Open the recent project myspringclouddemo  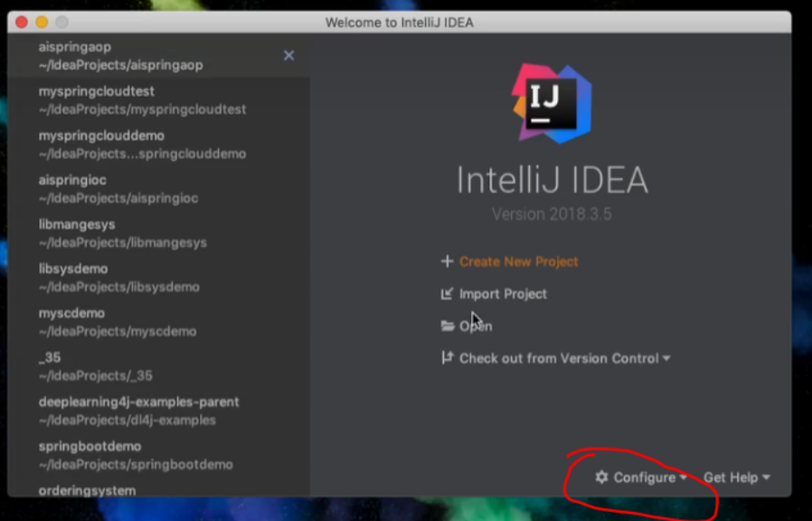coord(159,145)
